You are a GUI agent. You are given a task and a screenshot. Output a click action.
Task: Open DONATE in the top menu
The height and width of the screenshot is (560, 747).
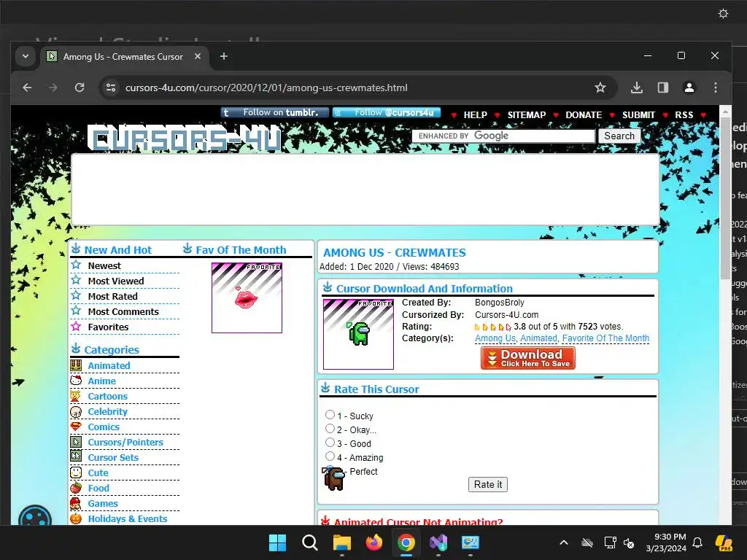click(x=584, y=114)
